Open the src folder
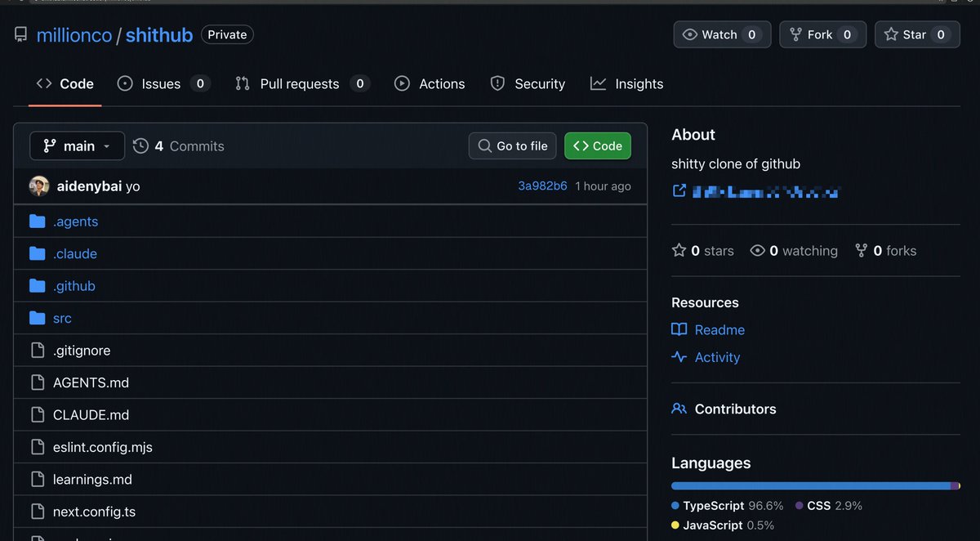980x541 pixels. 62,318
